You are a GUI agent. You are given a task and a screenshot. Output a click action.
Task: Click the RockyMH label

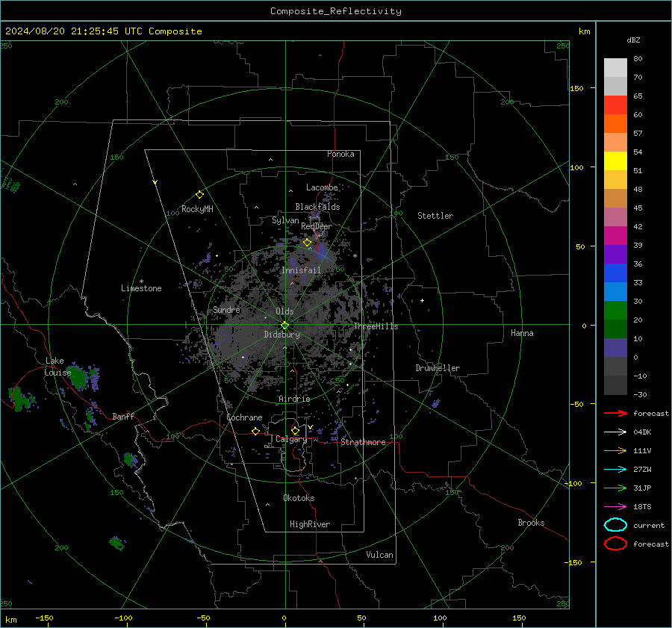click(197, 209)
